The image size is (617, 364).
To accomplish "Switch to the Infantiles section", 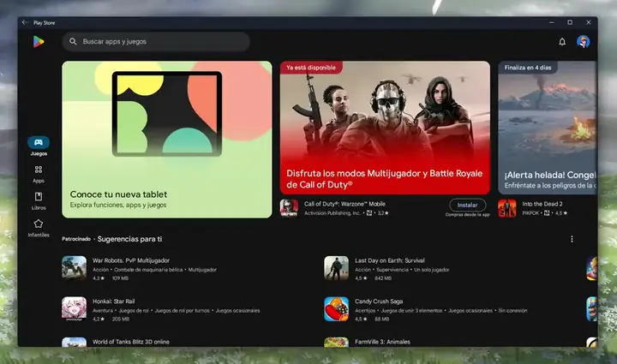I will click(x=39, y=228).
